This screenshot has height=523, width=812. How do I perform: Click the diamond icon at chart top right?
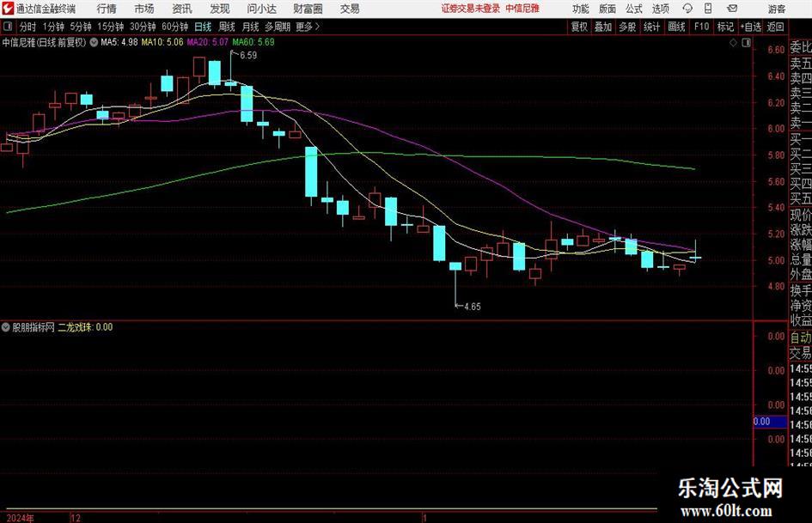click(x=733, y=43)
